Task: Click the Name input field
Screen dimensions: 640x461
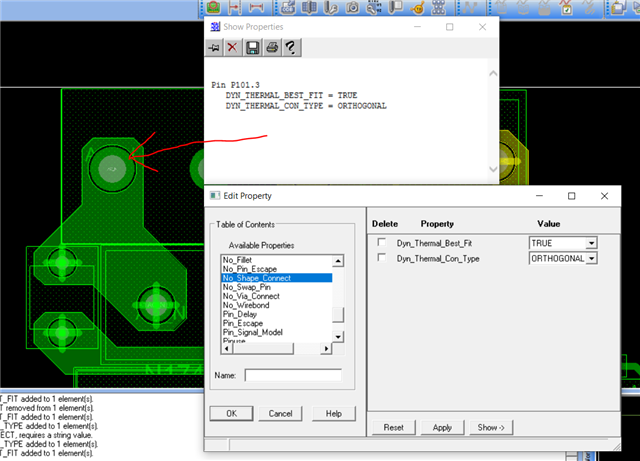Action: tap(293, 376)
